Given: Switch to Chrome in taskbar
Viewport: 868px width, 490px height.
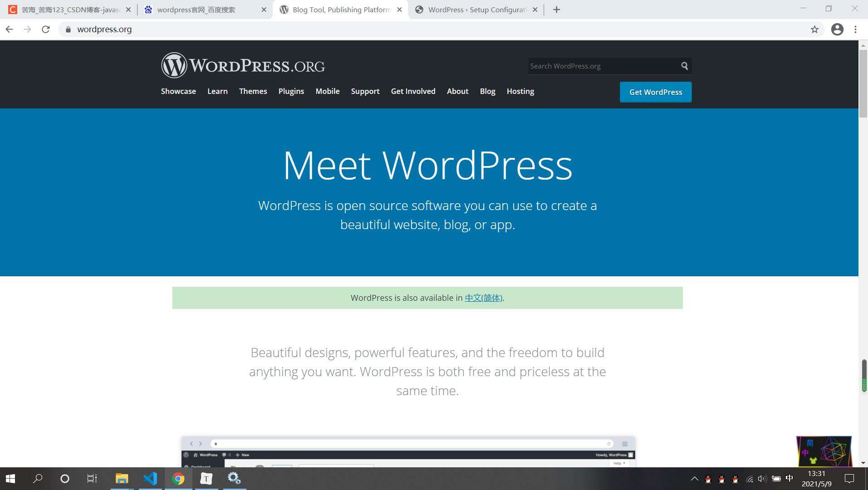Looking at the screenshot, I should (178, 479).
